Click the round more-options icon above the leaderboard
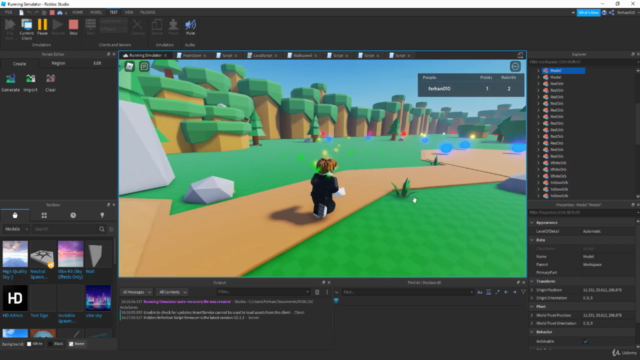 515,66
